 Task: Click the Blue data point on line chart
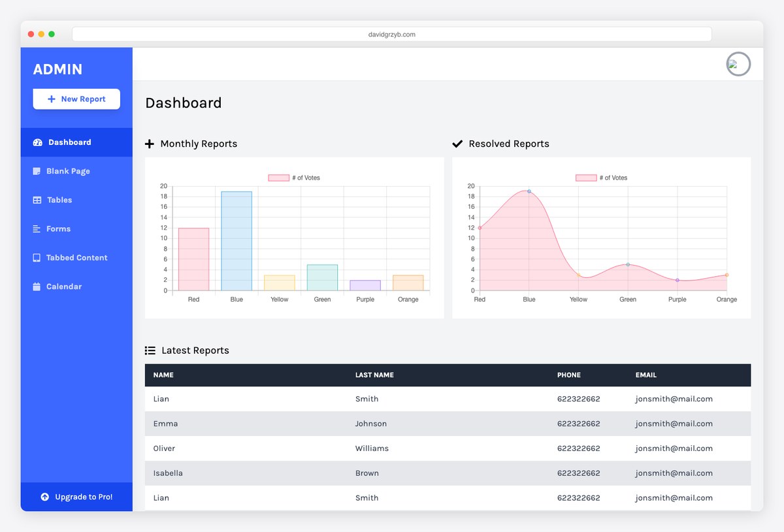pyautogui.click(x=529, y=191)
